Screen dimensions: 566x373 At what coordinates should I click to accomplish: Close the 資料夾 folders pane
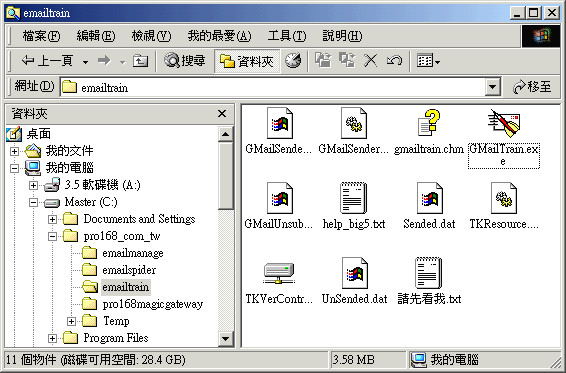(x=222, y=114)
